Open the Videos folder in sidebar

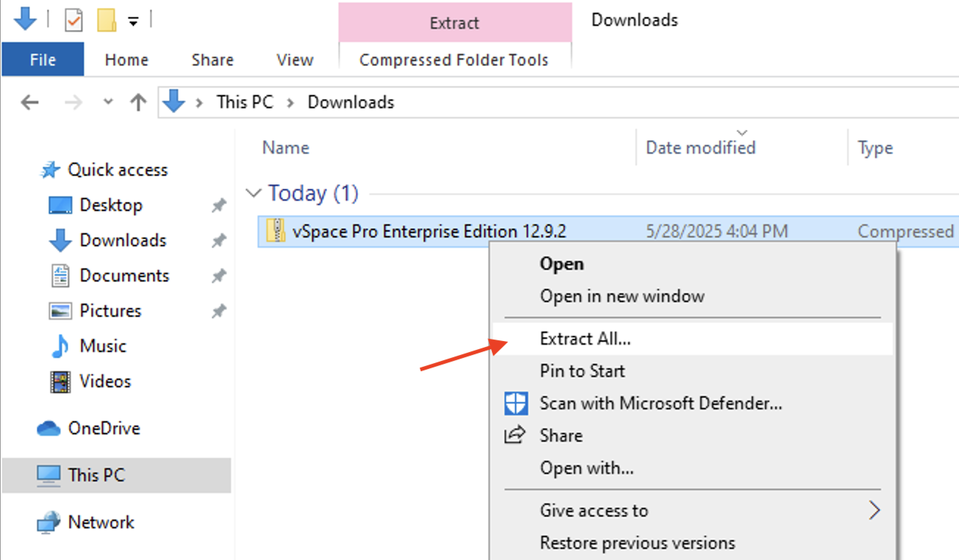point(105,381)
